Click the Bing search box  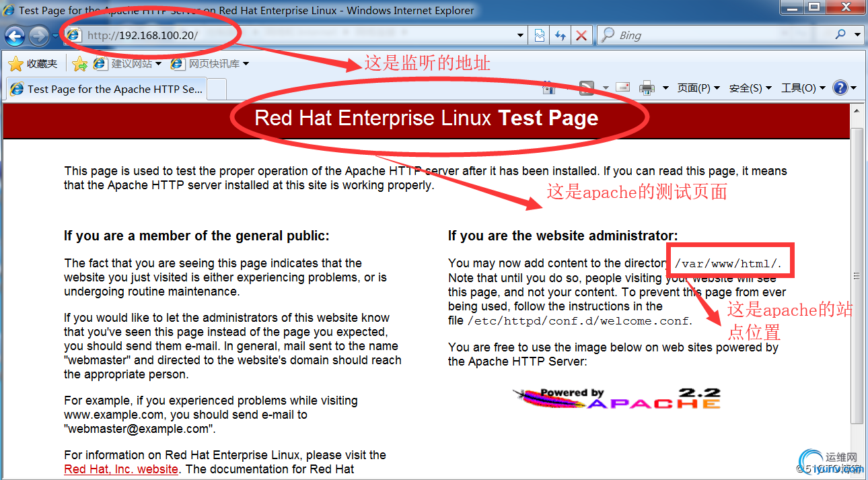tap(713, 35)
